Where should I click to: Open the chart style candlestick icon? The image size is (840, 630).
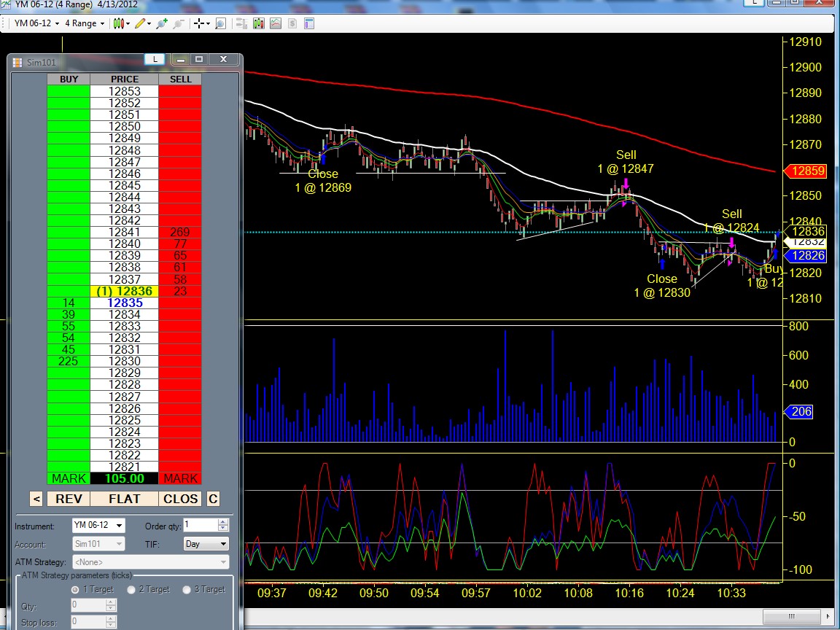118,23
